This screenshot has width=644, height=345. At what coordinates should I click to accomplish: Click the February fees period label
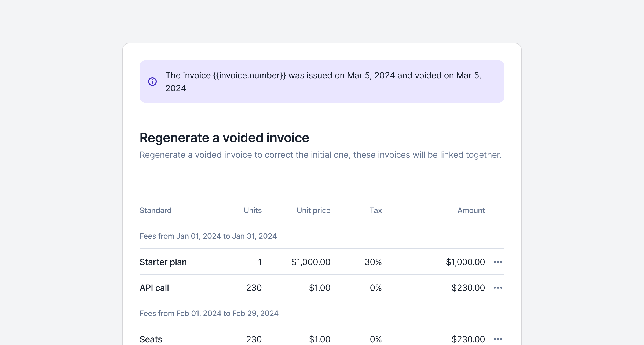click(209, 313)
